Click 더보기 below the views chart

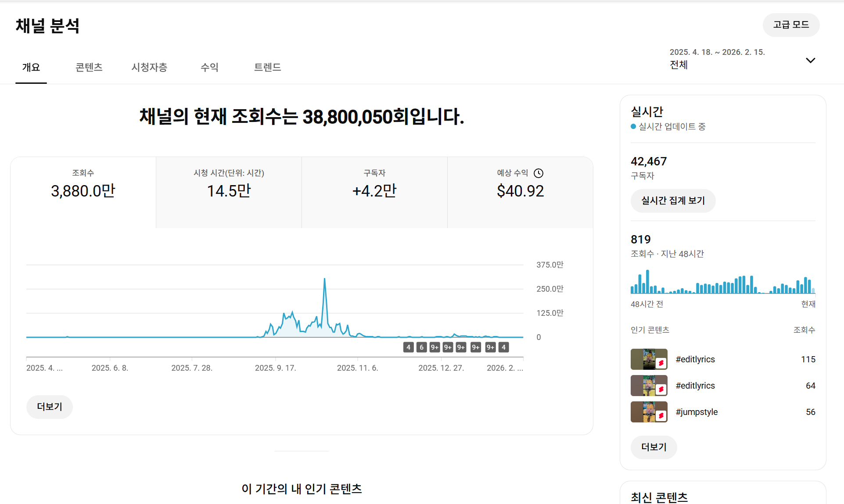[x=50, y=407]
